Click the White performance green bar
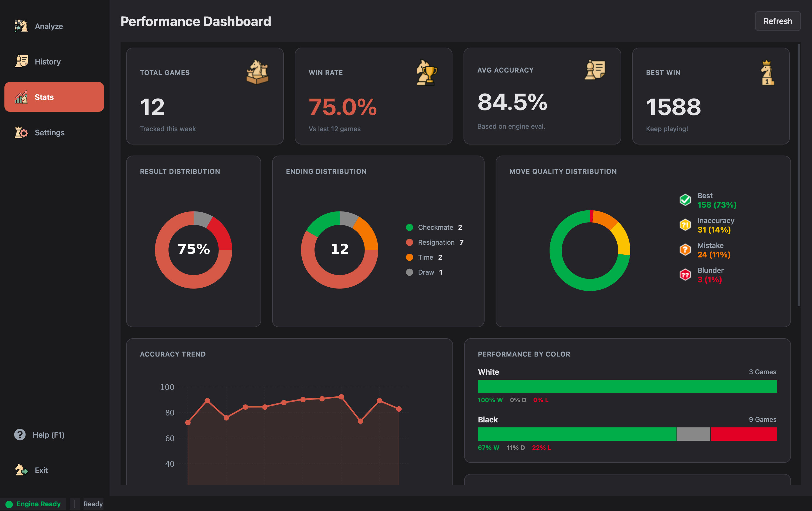812x511 pixels. point(627,386)
